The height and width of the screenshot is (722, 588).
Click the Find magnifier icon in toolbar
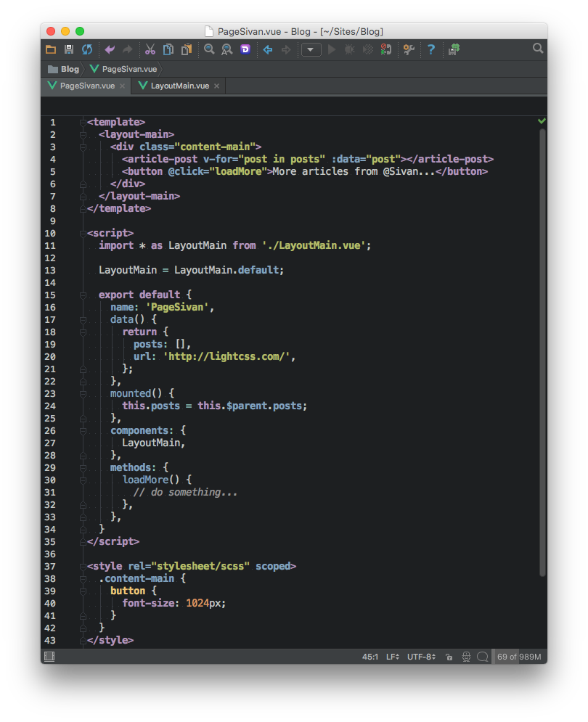click(209, 49)
